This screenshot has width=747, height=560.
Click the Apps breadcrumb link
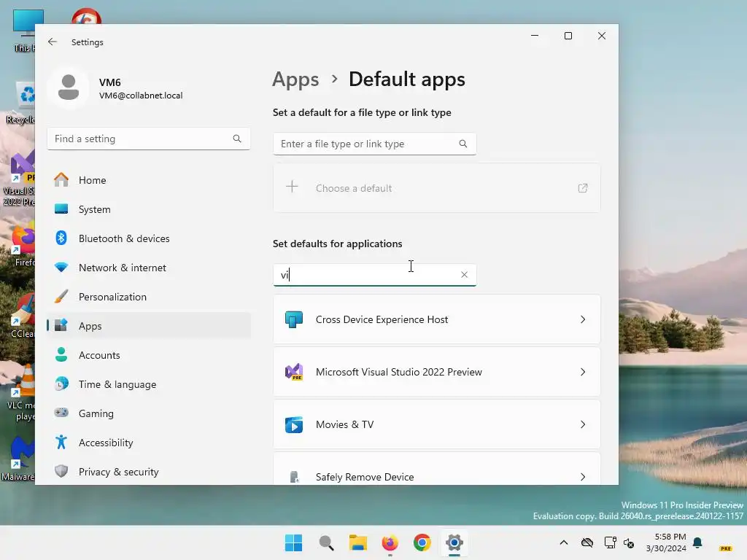pyautogui.click(x=295, y=79)
